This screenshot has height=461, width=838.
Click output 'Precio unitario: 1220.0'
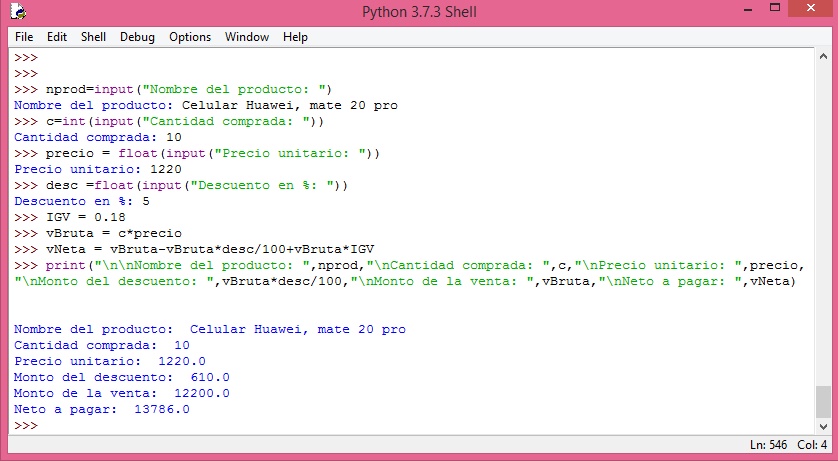coord(110,362)
